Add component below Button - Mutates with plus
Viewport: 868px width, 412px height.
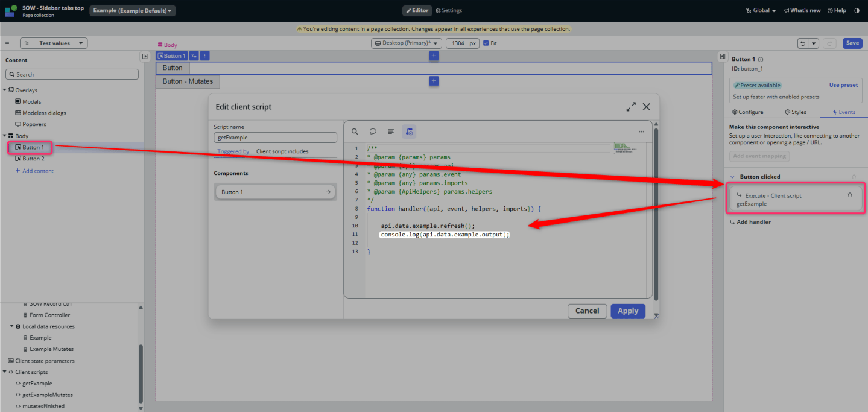tap(434, 81)
